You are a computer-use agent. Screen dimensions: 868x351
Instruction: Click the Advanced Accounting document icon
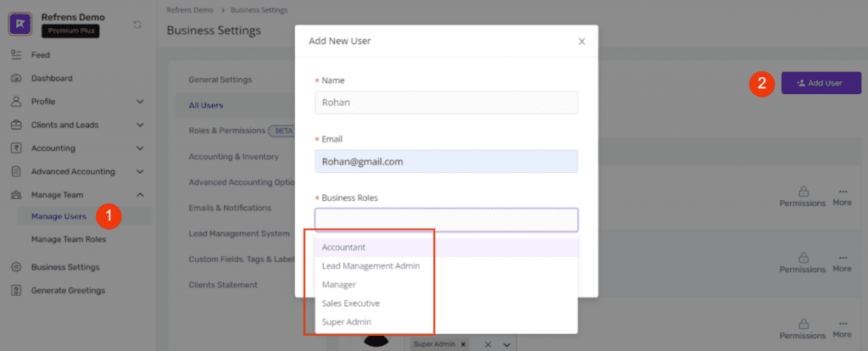click(16, 171)
